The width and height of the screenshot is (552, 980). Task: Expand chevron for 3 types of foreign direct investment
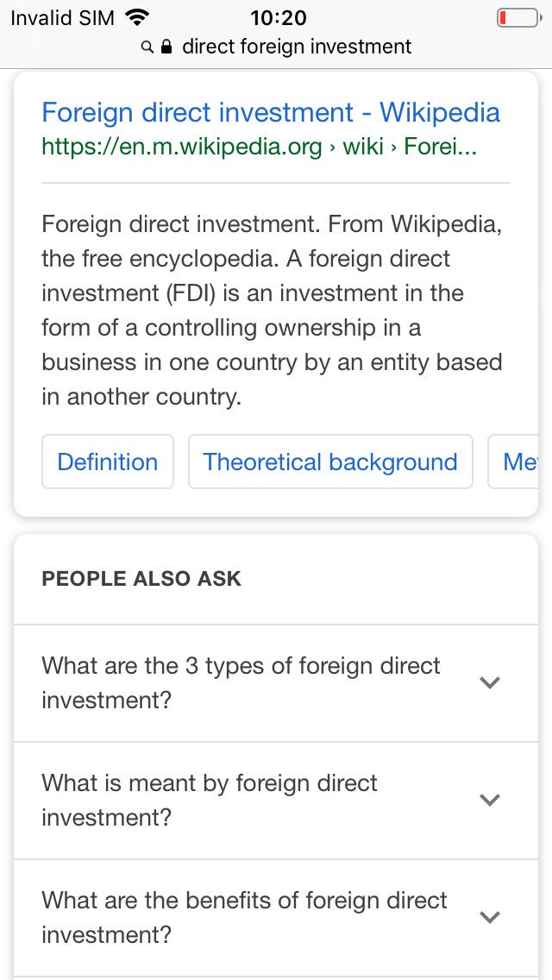[x=490, y=682]
